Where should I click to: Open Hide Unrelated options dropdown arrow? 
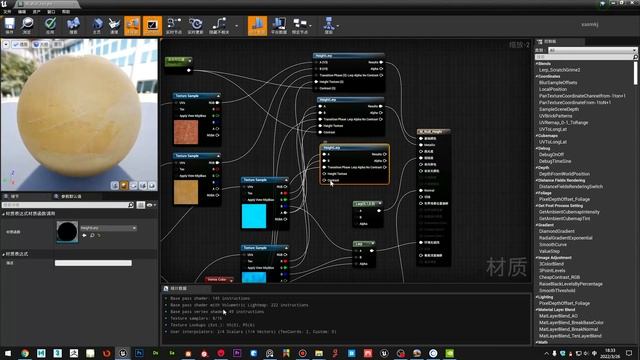pyautogui.click(x=236, y=26)
